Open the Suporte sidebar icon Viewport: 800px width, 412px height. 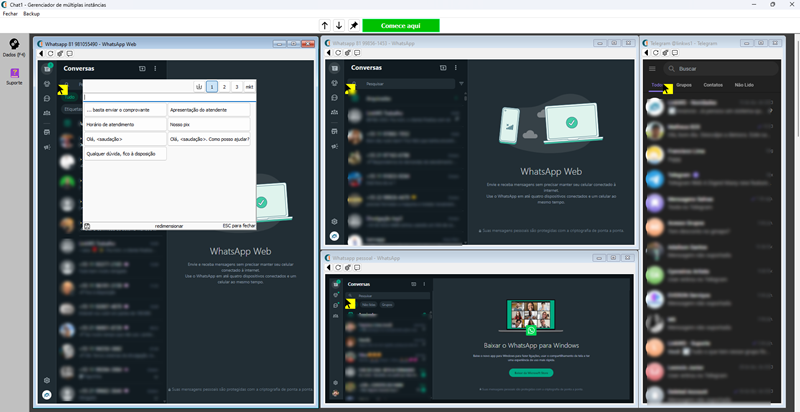[x=14, y=76]
